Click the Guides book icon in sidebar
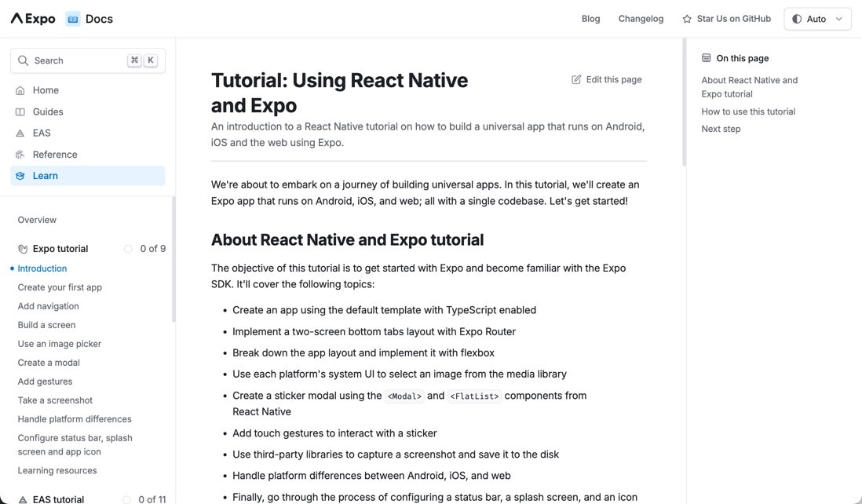Screen dimensions: 862x504 point(20,111)
